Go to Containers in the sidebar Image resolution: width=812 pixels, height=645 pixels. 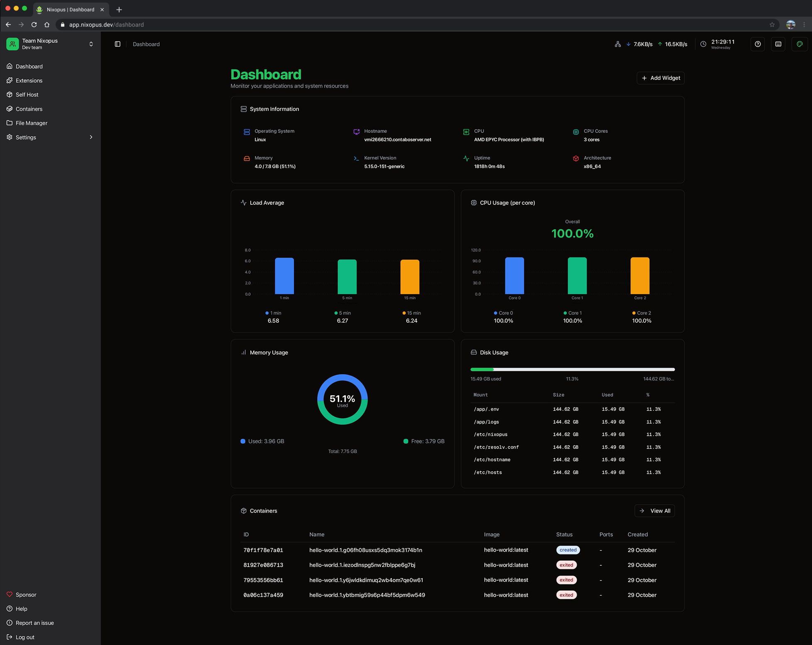[29, 109]
